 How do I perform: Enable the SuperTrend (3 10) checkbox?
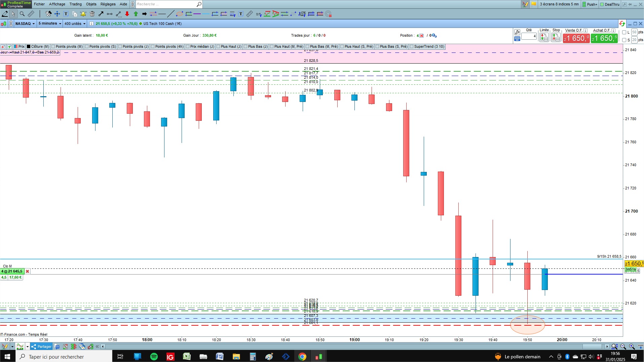tap(412, 47)
